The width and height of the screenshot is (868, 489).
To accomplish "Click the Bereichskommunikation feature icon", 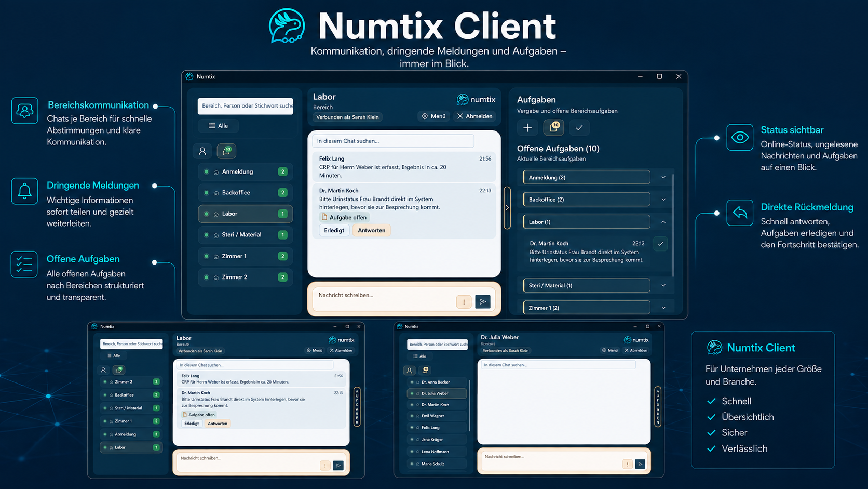I will tap(24, 110).
